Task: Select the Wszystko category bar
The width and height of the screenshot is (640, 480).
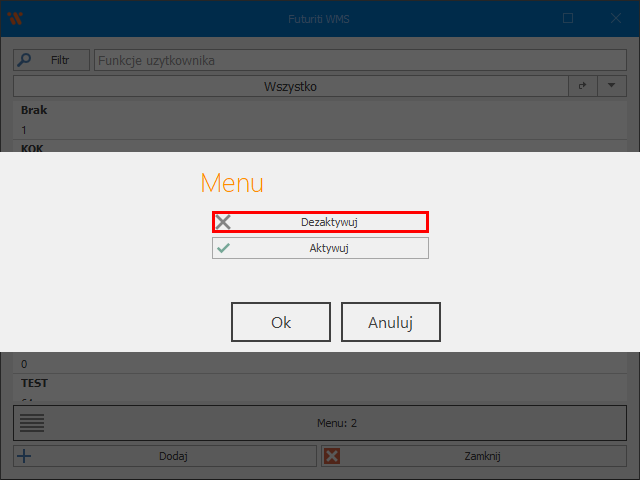Action: tap(290, 87)
